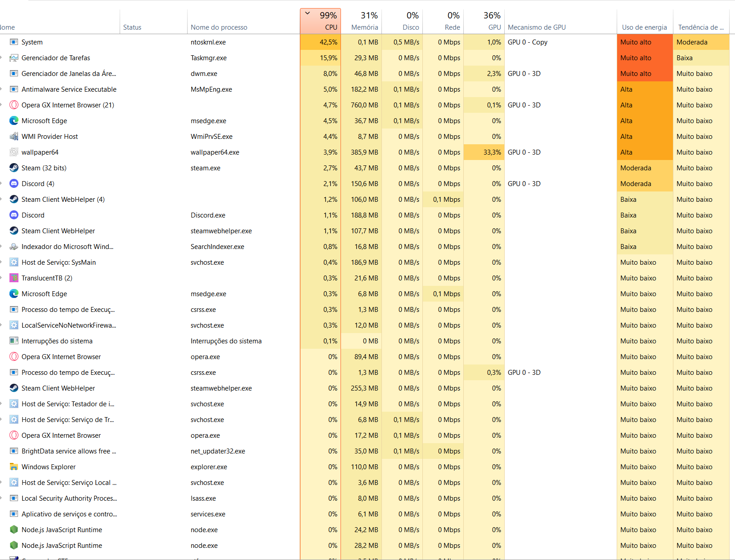Click the 760,0 MB memory cell
Screen dimensions: 735x560
[x=361, y=105]
